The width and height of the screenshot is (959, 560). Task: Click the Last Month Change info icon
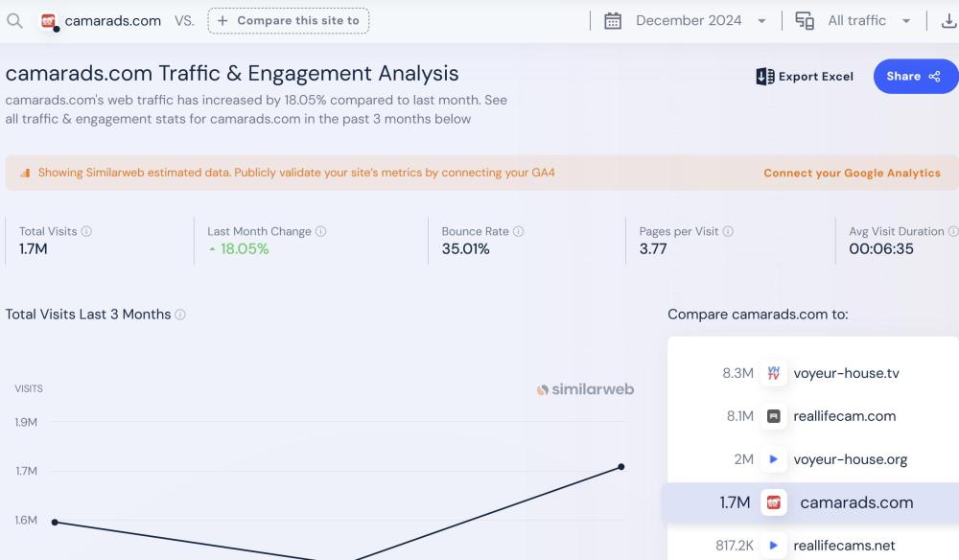pos(321,232)
